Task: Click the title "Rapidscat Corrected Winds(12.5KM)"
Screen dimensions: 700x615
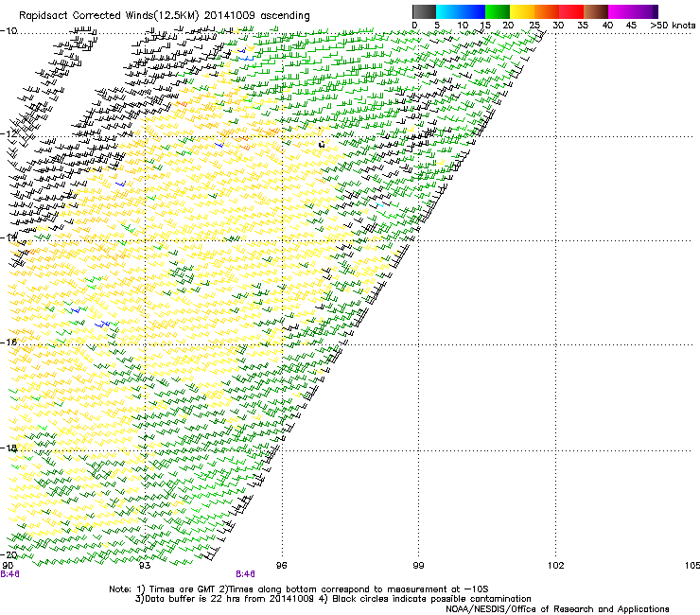Action: click(109, 16)
